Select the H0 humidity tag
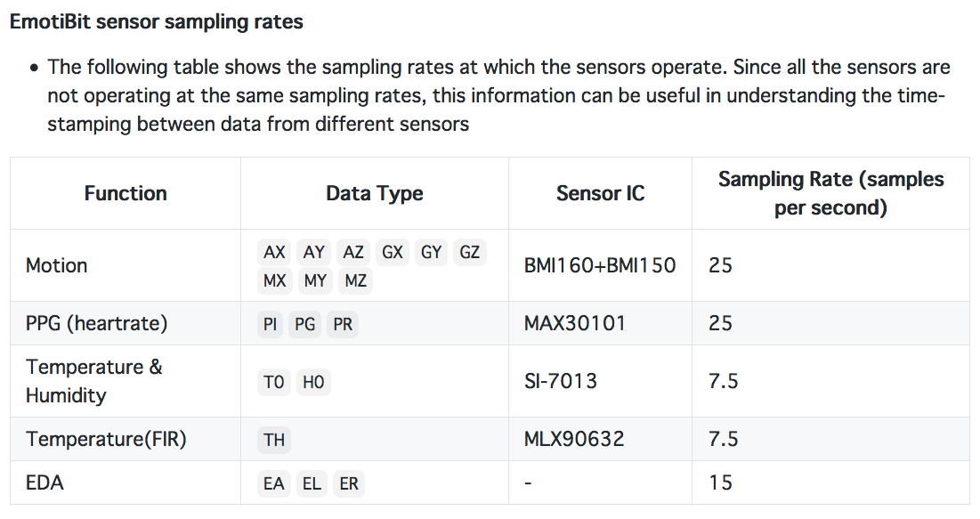Viewport: 980px width, 519px height. click(313, 382)
